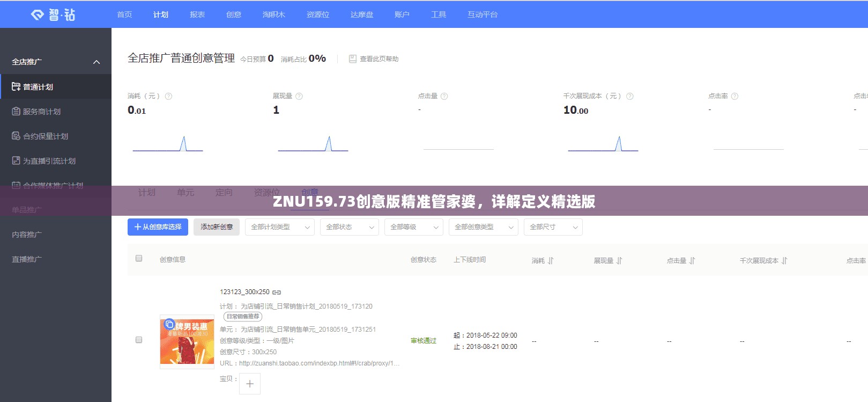This screenshot has height=402, width=868.
Task: Click the 展现量 trend sparkline chart
Action: pyautogui.click(x=313, y=144)
